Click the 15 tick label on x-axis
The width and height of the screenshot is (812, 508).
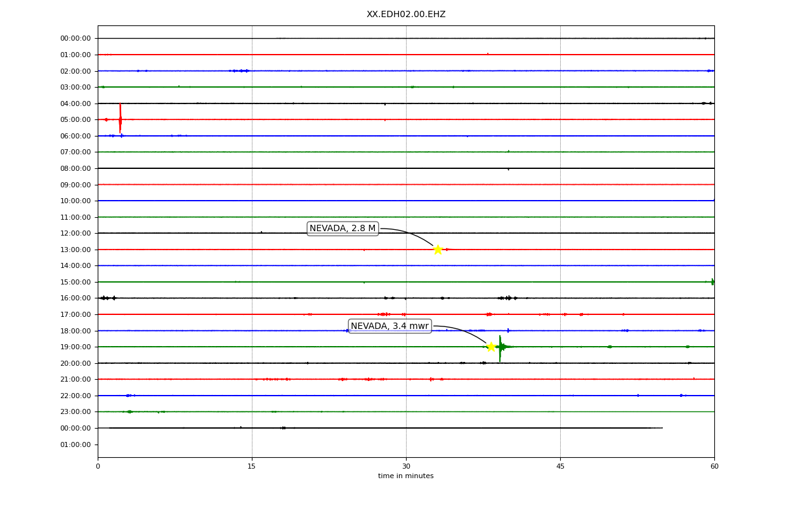point(252,467)
